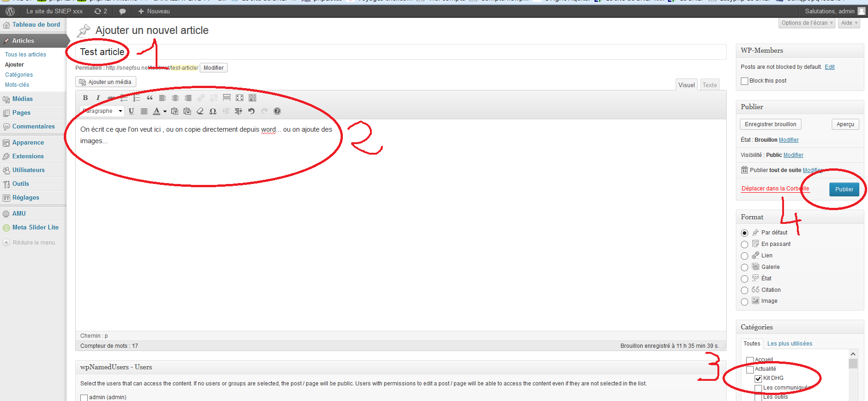Click Enregistrer brouillon button

click(x=770, y=124)
